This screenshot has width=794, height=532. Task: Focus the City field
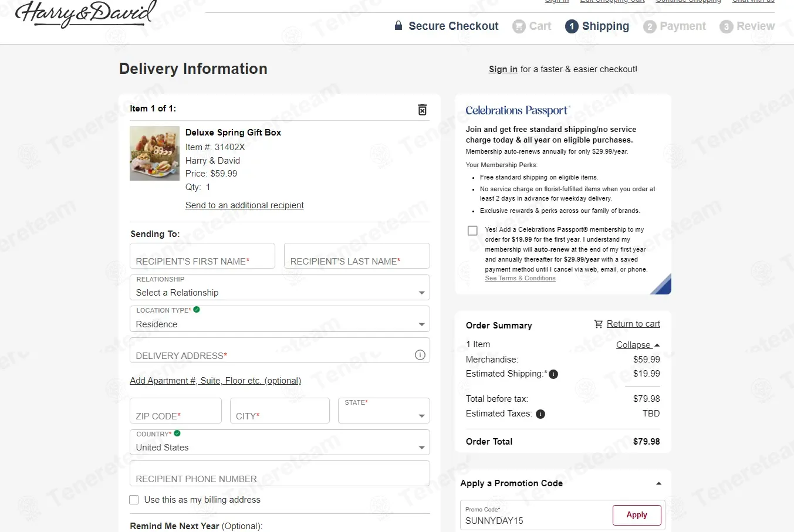(280, 411)
